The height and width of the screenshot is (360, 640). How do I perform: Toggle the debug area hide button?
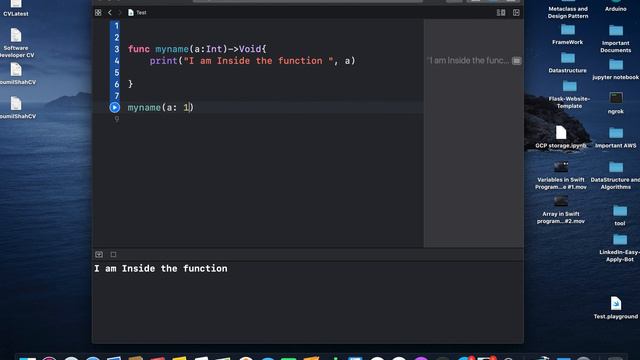(99, 254)
